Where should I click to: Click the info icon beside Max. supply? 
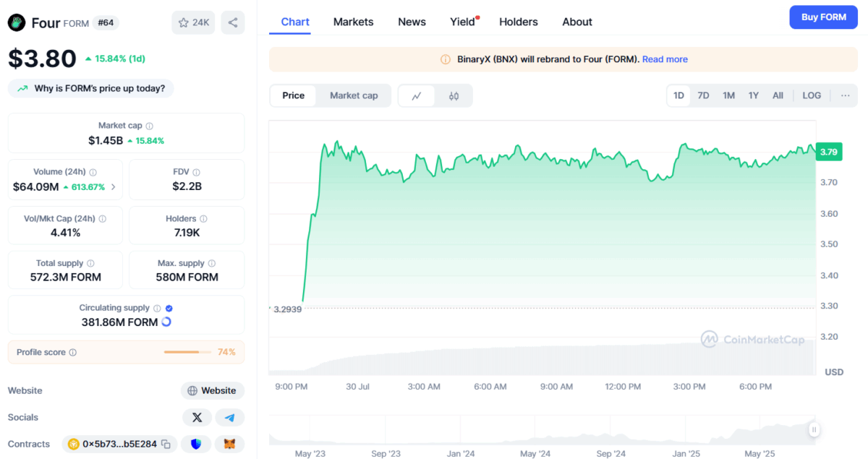211,264
